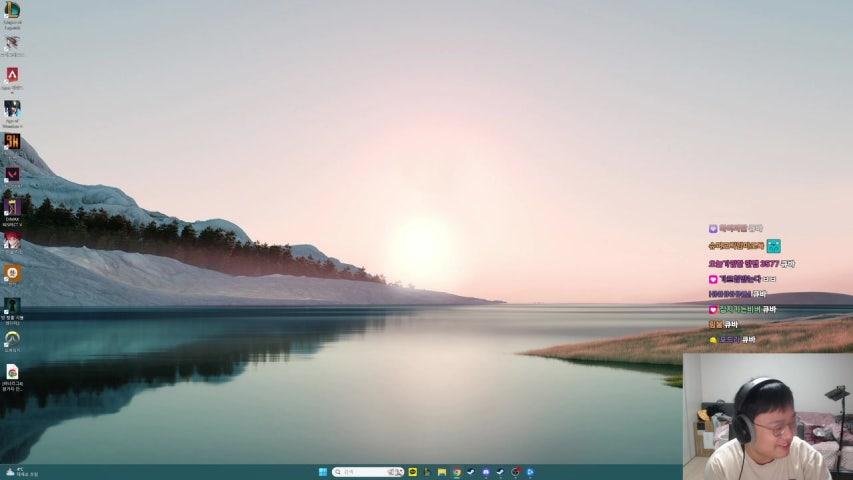
Task: Launch the Overwatch desktop icon
Action: [12, 338]
